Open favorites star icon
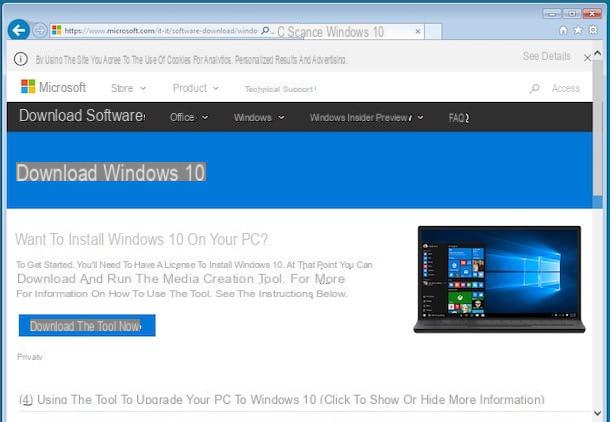 pyautogui.click(x=578, y=30)
